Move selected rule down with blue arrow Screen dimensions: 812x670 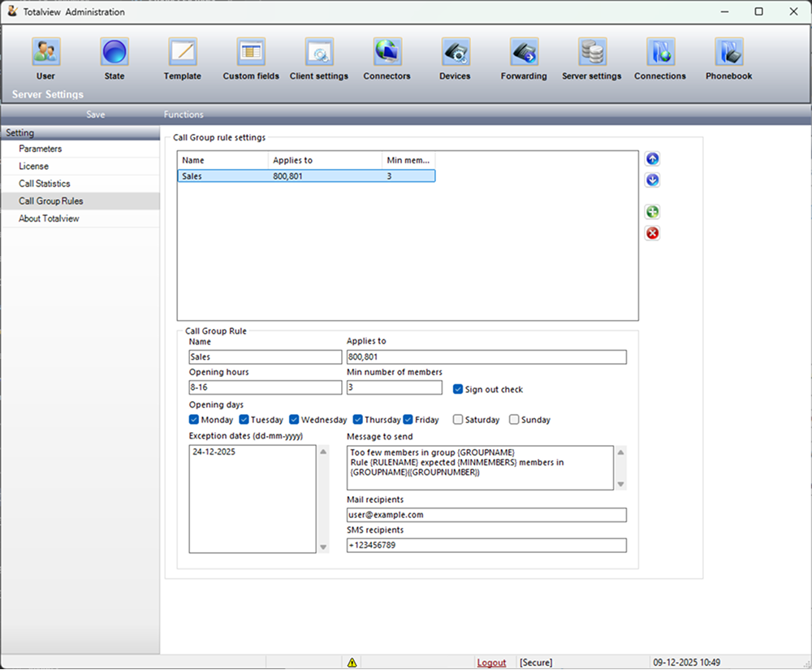pyautogui.click(x=653, y=179)
